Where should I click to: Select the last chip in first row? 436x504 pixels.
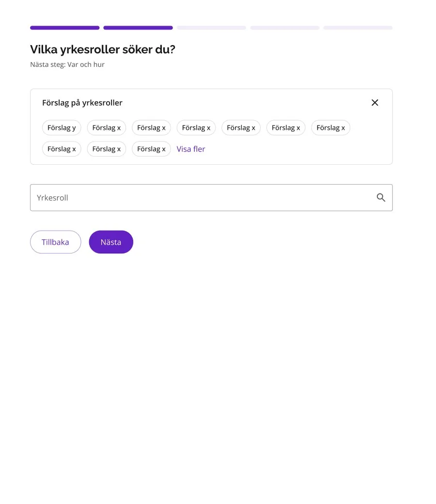[330, 127]
